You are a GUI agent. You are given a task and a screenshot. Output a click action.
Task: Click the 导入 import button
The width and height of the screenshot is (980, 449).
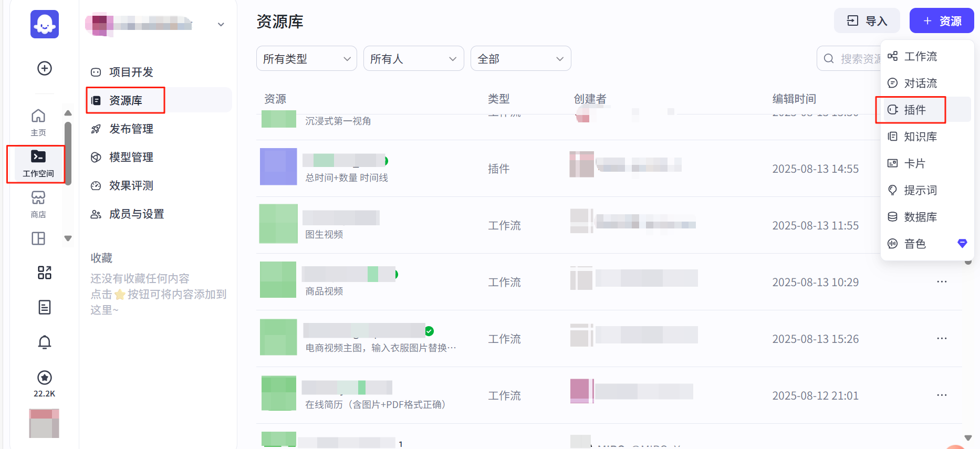[867, 21]
